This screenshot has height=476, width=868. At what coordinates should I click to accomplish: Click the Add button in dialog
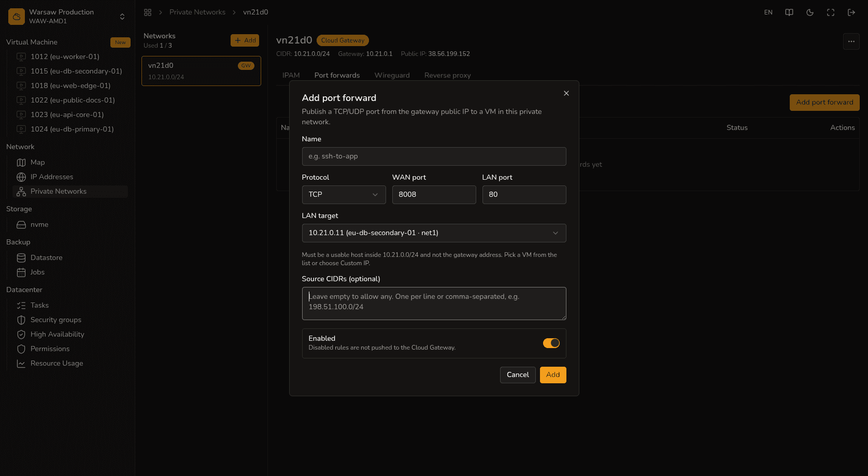click(553, 375)
